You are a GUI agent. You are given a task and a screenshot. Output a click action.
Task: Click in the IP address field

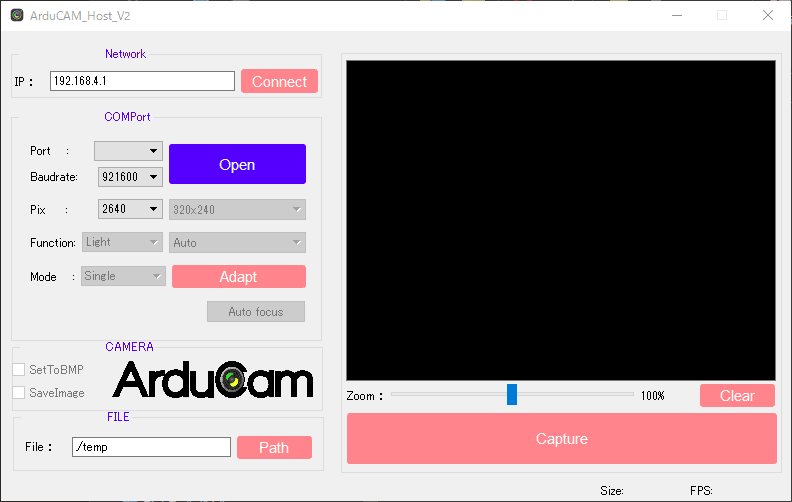[x=142, y=81]
